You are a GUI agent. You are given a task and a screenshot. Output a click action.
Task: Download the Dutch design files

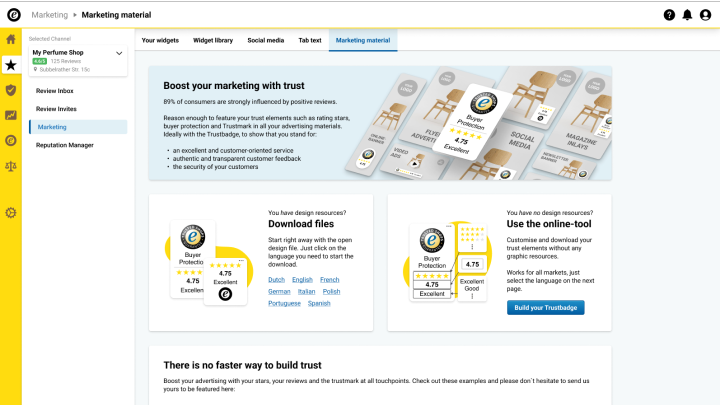click(276, 280)
